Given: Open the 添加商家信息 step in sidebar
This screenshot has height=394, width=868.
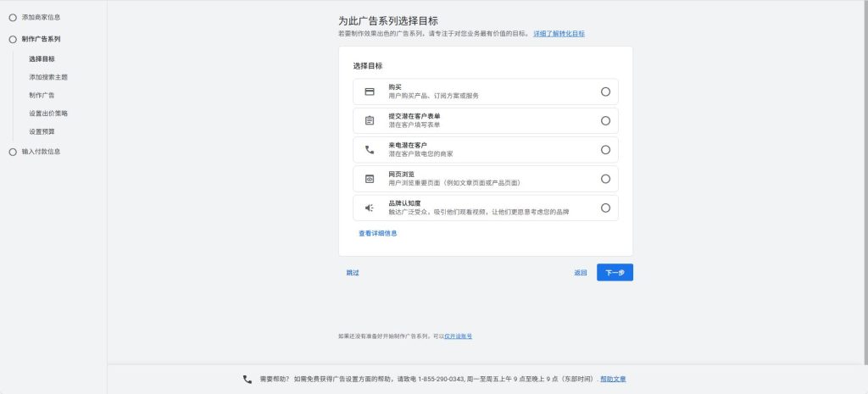Looking at the screenshot, I should pos(41,17).
